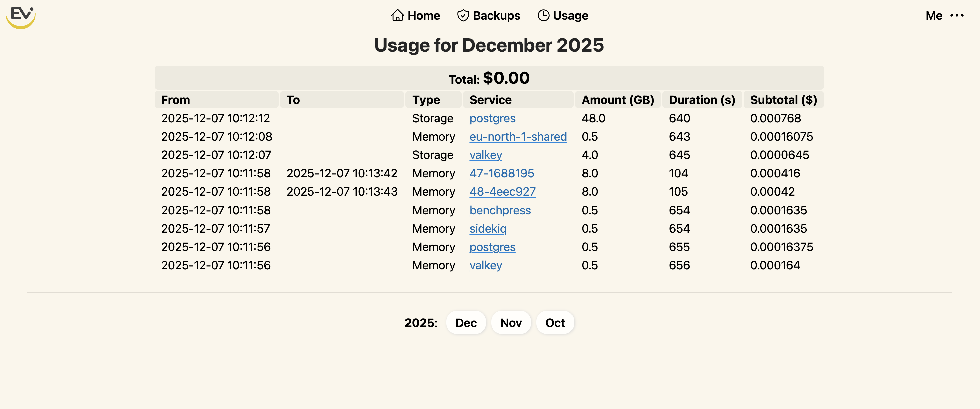
Task: Select the Dec month button
Action: [x=466, y=322]
